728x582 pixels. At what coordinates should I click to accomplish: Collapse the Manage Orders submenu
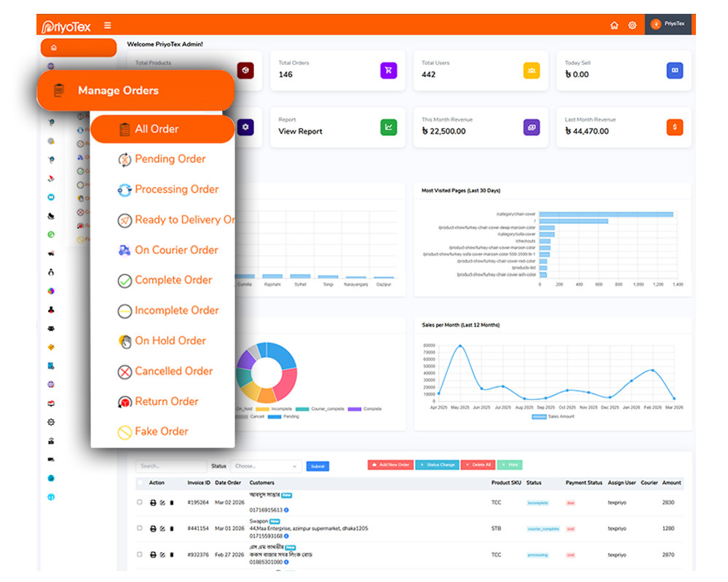[x=116, y=90]
